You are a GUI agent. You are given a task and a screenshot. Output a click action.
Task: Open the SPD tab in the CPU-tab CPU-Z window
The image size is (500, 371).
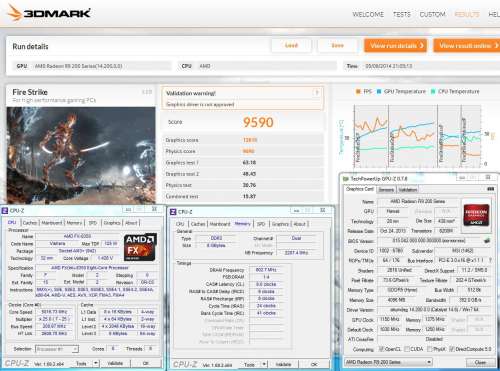tap(93, 223)
